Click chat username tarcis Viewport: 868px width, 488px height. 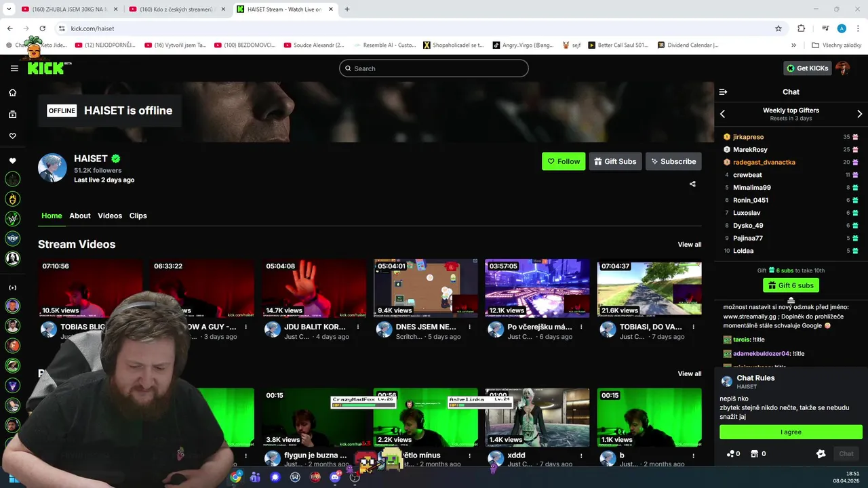click(741, 340)
